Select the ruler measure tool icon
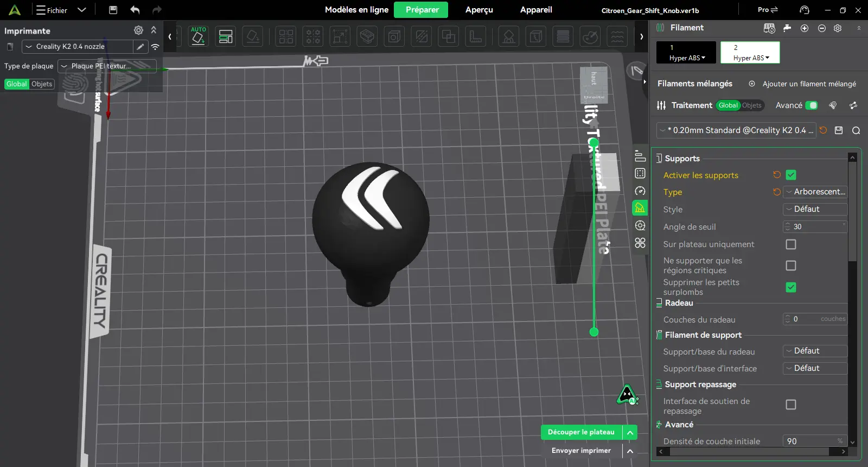The height and width of the screenshot is (467, 868). [476, 36]
